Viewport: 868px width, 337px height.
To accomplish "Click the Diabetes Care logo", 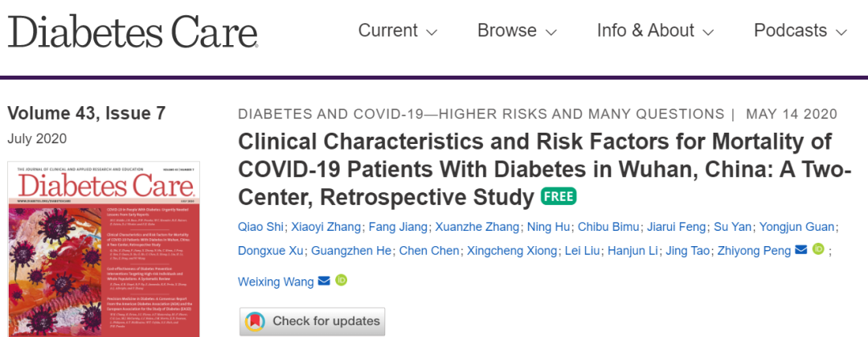I will click(133, 31).
